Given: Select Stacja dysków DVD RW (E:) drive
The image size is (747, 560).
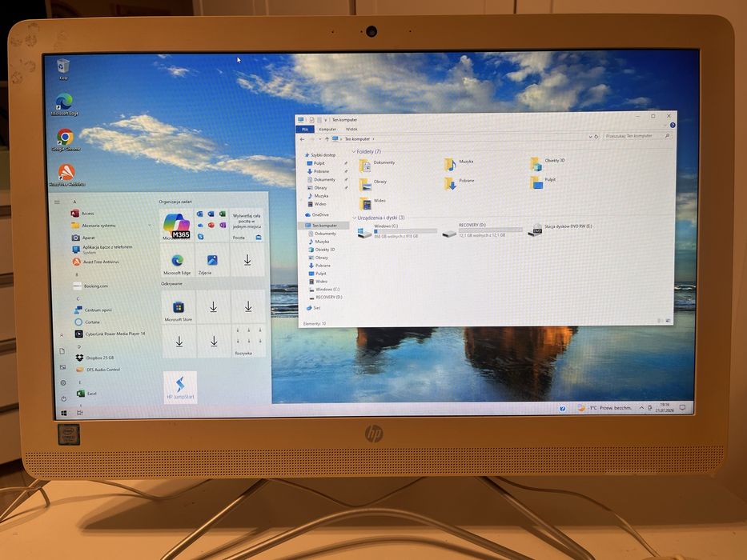Looking at the screenshot, I should point(560,229).
